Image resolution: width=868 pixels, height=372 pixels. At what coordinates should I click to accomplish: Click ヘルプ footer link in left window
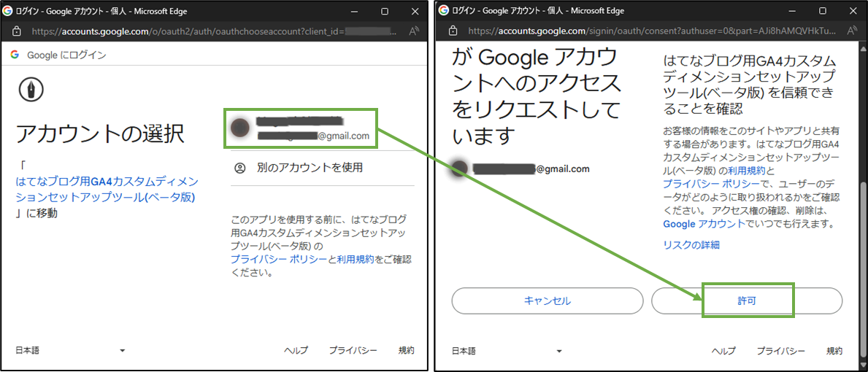[296, 350]
